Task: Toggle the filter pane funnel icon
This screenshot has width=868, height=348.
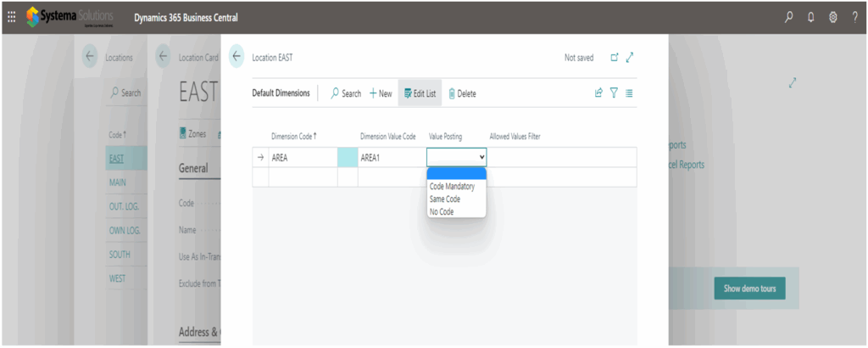Action: click(614, 93)
